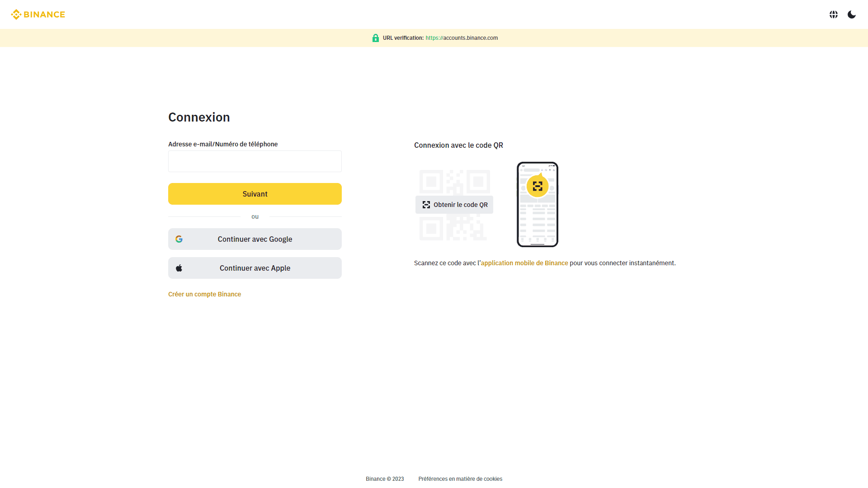
Task: Continue with Google sign-in button
Action: pos(255,239)
